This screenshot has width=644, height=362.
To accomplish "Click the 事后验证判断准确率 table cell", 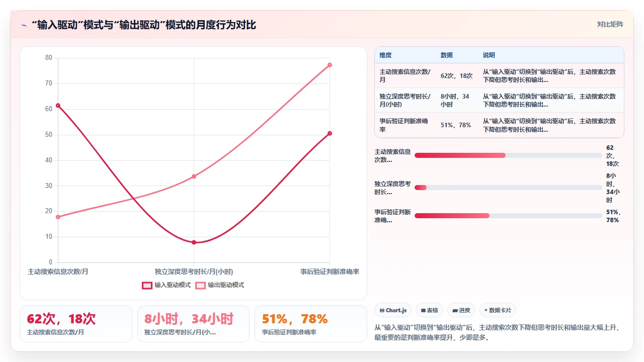I will [405, 125].
